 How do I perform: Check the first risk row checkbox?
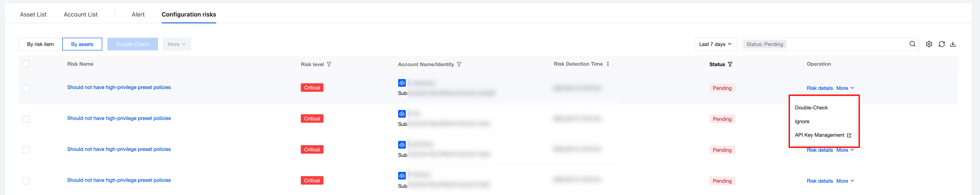tap(26, 88)
